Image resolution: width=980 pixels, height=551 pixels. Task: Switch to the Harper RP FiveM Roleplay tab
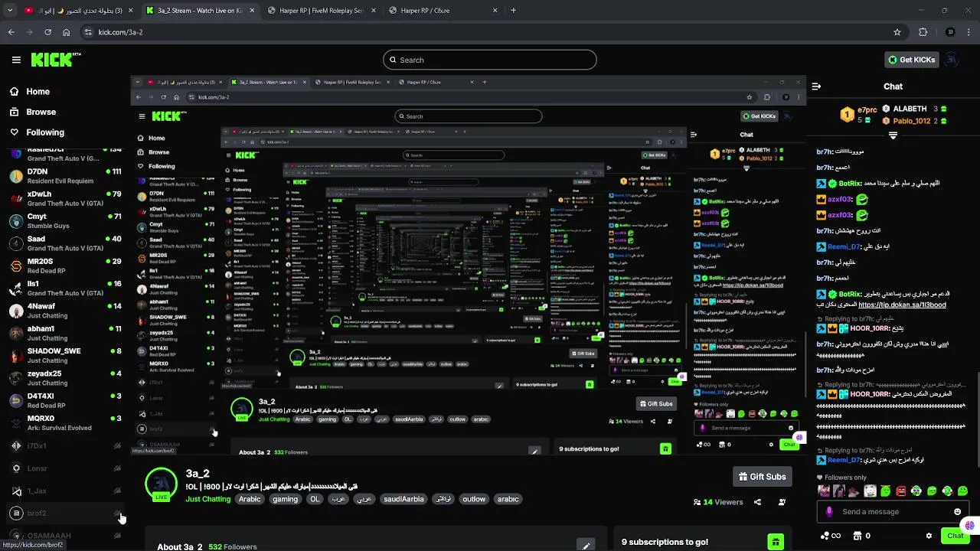pyautogui.click(x=322, y=11)
